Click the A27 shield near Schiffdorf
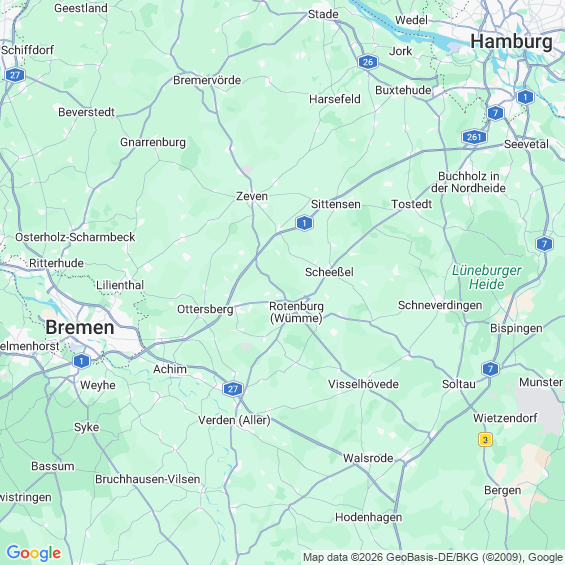Screen dimensions: 565x565 click(15, 75)
